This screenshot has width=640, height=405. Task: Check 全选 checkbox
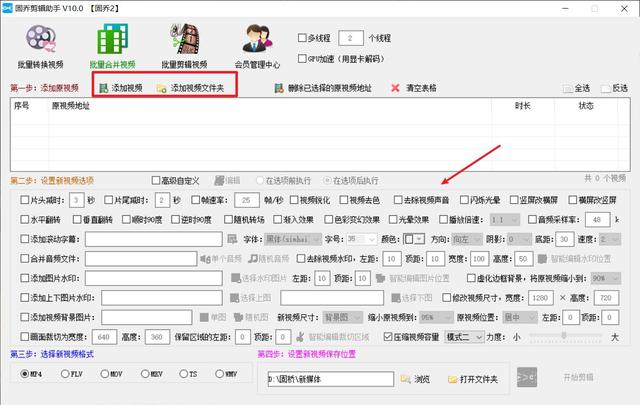567,88
